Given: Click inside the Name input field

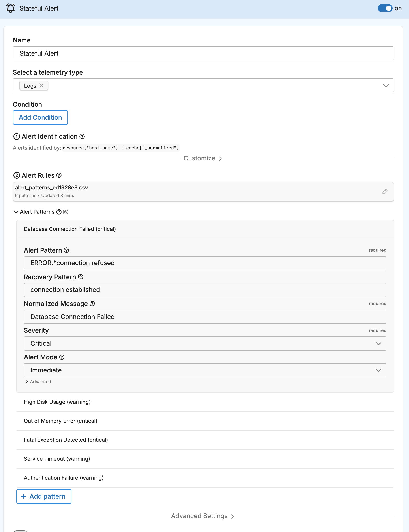Looking at the screenshot, I should [204, 53].
